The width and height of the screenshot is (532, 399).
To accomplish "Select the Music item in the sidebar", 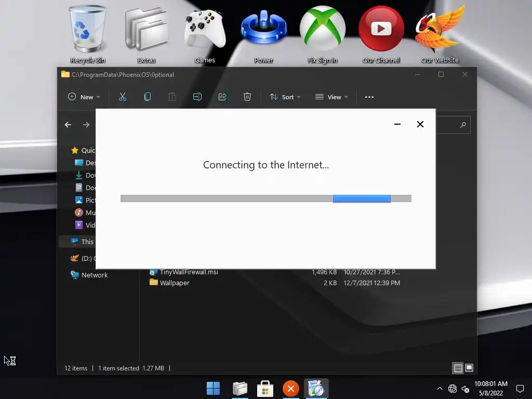I will (x=85, y=212).
